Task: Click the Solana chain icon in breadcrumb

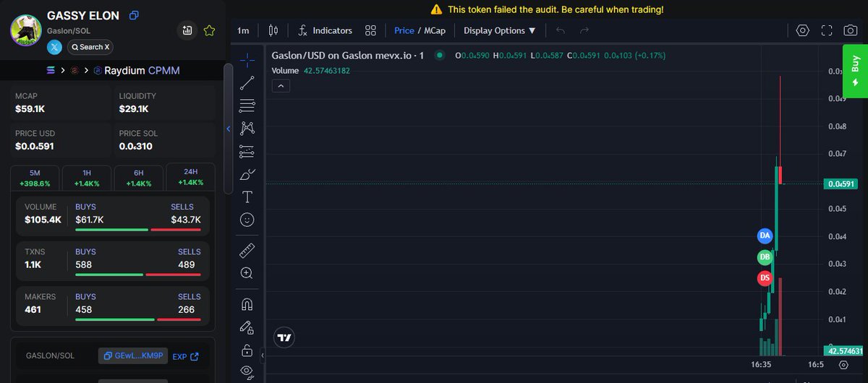Action: [x=51, y=71]
